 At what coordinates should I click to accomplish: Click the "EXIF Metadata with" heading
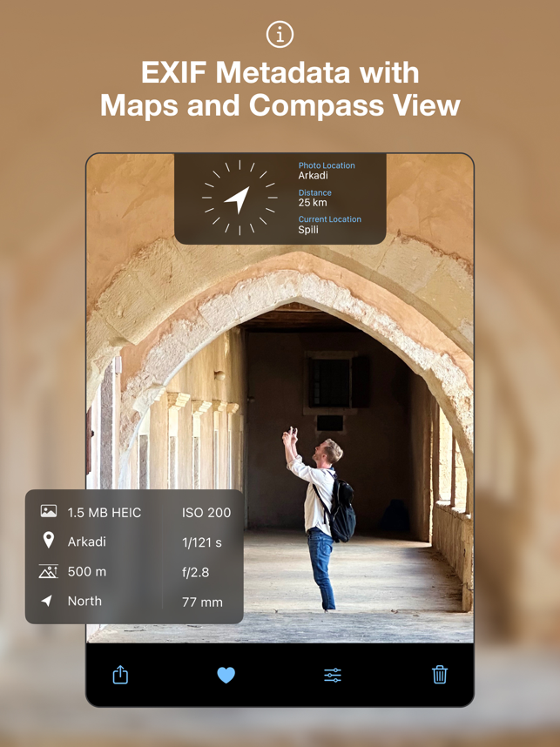pos(280,73)
